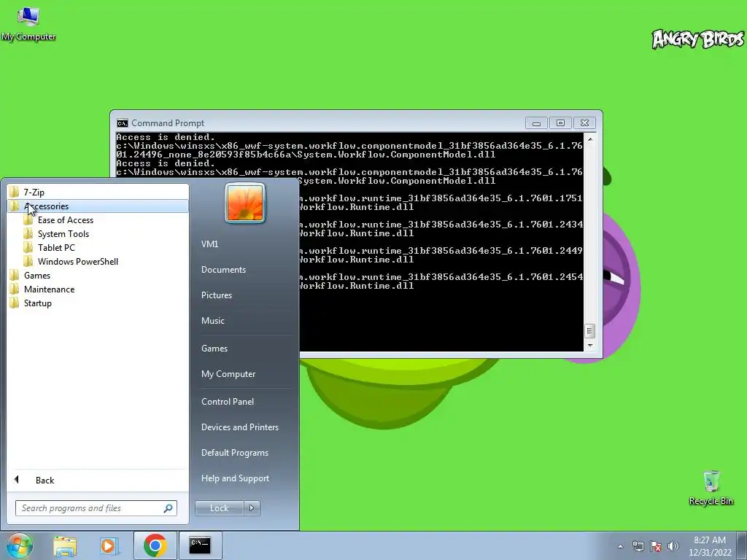The width and height of the screenshot is (747, 560).
Task: Expand the Tablet PC folder
Action: coord(98,248)
